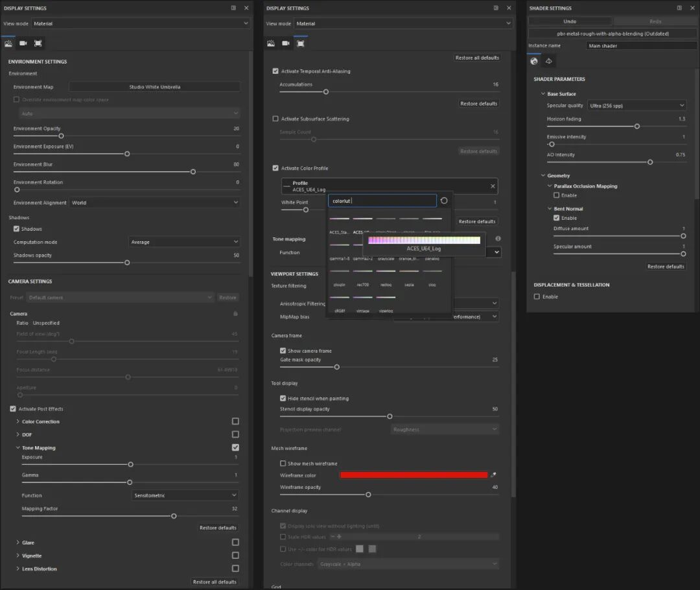700x590 pixels.
Task: Click Restore all defaults in middle panel
Action: point(477,58)
